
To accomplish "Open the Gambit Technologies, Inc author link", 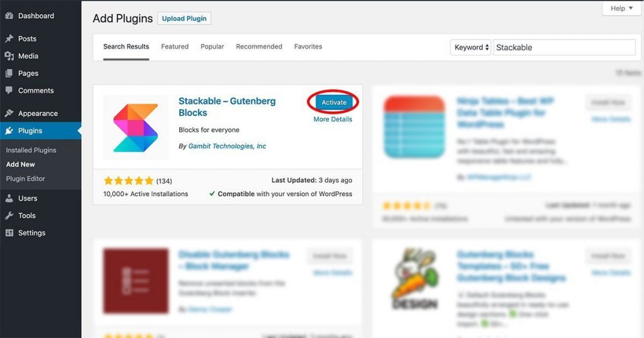I will coord(227,146).
